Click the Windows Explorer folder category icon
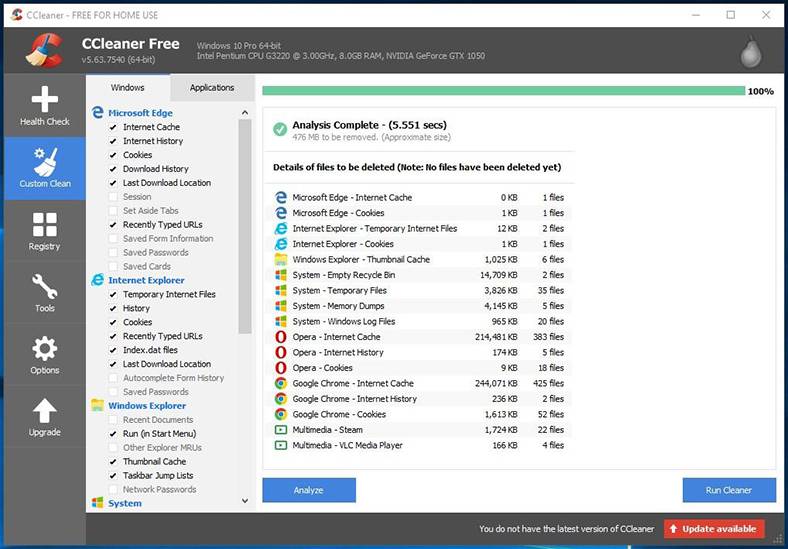788x549 pixels. click(x=97, y=405)
